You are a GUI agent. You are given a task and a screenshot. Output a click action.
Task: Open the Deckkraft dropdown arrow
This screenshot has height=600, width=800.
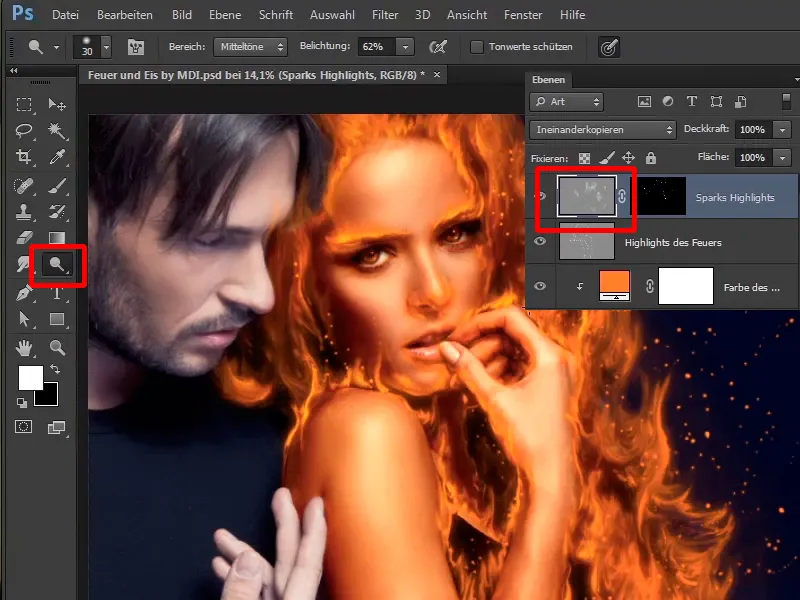(x=782, y=130)
